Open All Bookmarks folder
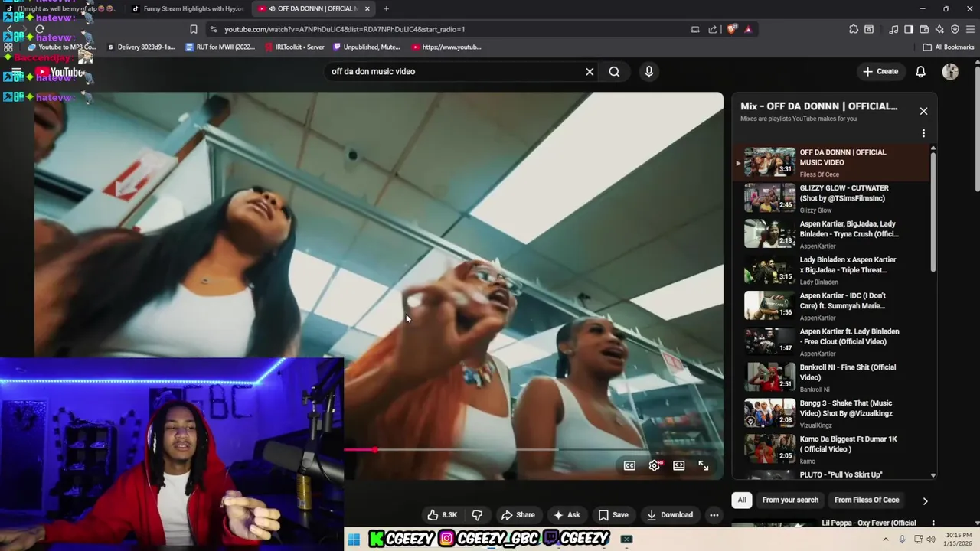 point(949,47)
